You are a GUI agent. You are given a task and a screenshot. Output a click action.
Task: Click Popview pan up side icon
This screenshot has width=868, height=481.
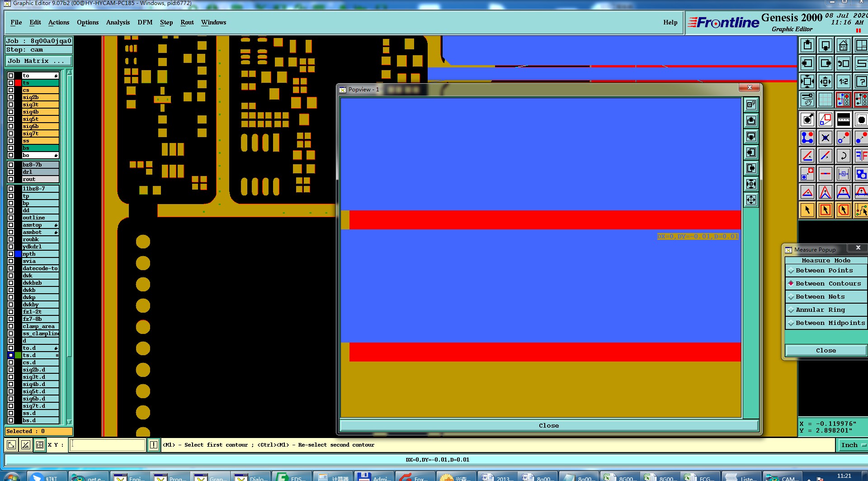pos(751,120)
